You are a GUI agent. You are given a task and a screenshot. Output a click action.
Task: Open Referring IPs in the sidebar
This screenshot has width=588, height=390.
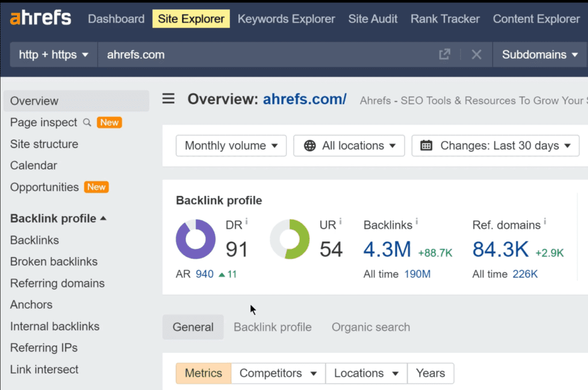[44, 348]
